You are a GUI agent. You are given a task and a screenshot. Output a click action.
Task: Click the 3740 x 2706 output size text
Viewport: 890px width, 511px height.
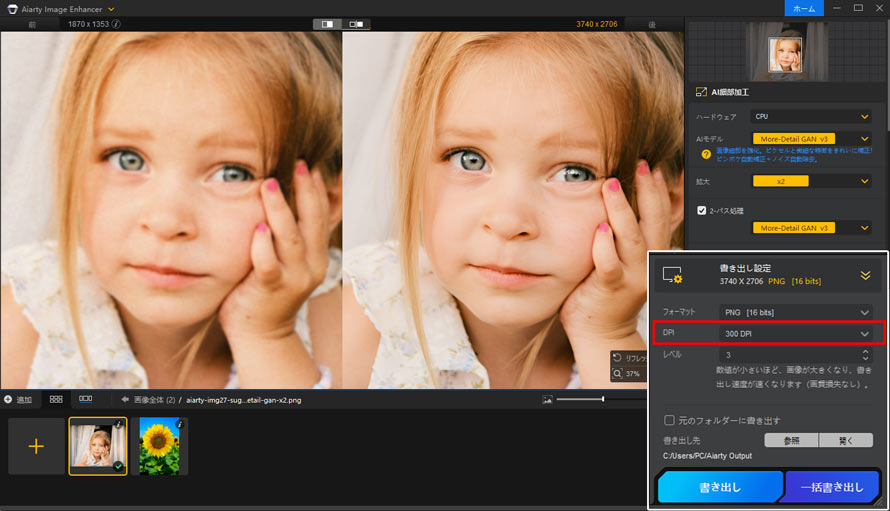pos(597,24)
